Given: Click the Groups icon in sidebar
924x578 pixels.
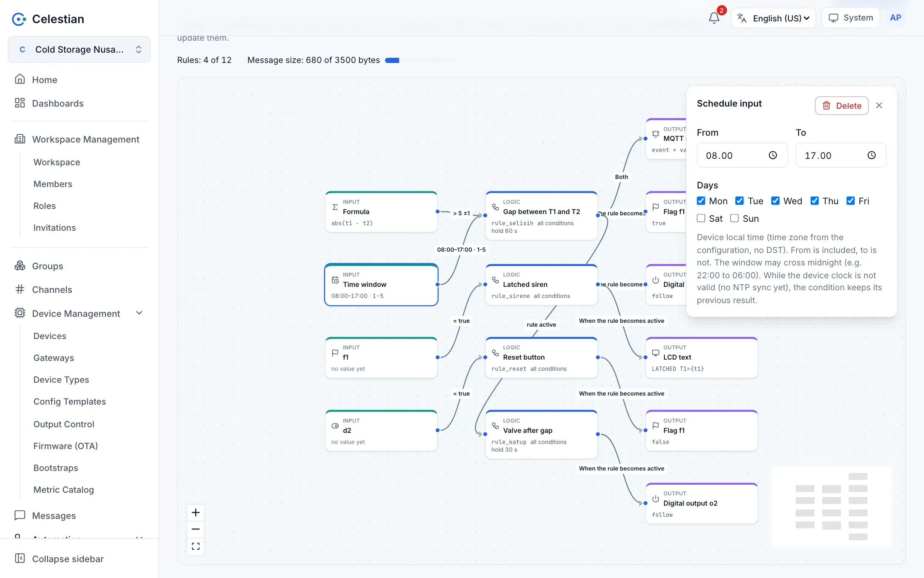Looking at the screenshot, I should coord(20,265).
